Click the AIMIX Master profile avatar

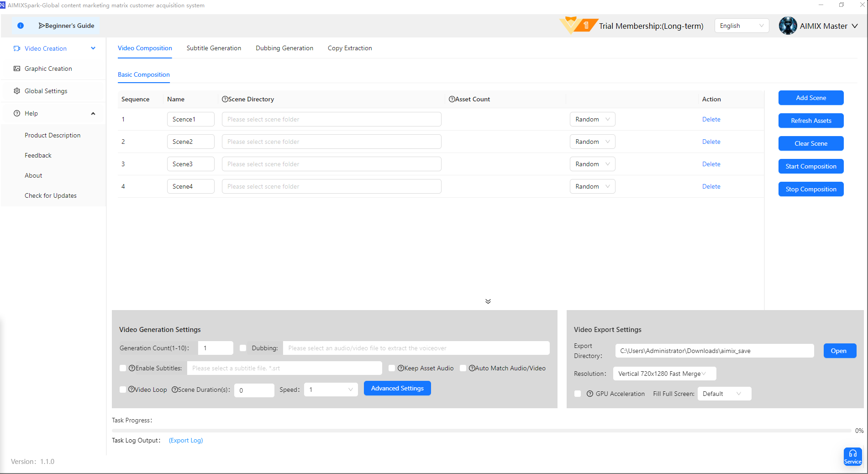pyautogui.click(x=788, y=26)
